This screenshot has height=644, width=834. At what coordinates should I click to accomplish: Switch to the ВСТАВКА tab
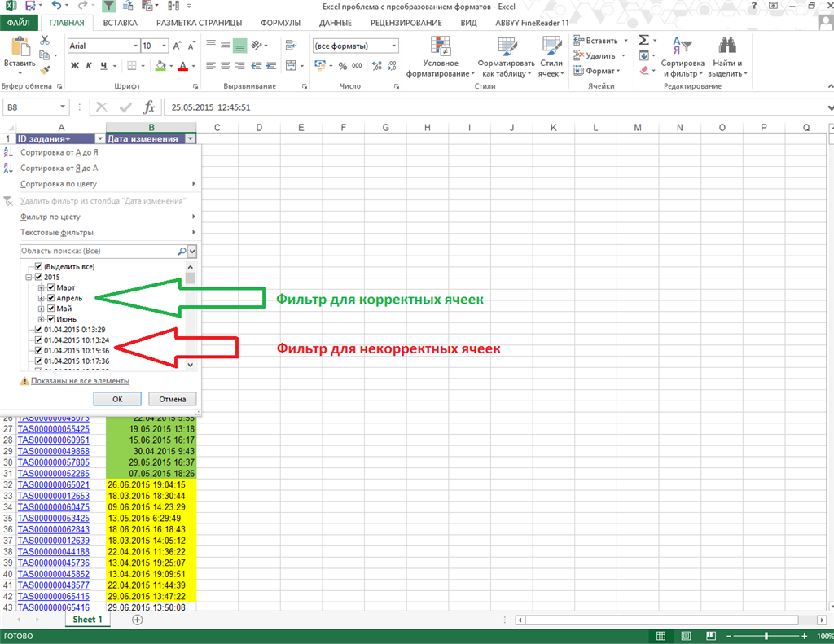point(121,23)
